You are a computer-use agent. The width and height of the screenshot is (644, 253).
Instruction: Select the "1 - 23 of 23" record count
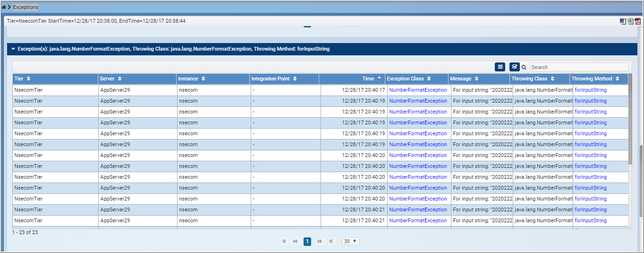25,232
